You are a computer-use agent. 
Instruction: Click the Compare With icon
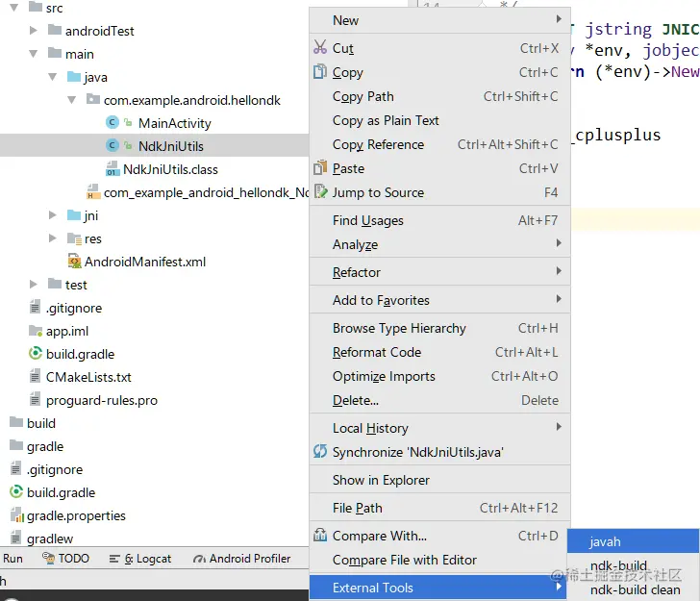(319, 535)
